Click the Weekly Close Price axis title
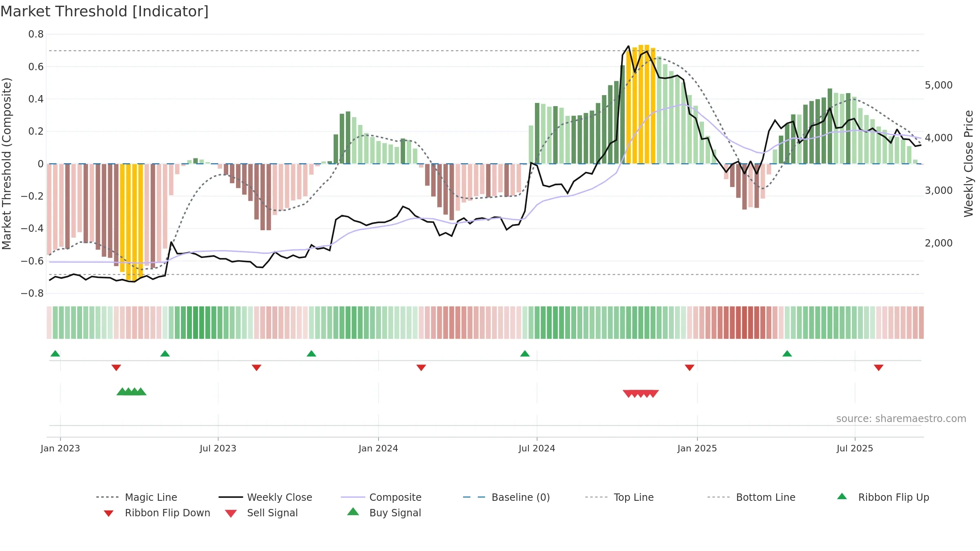 (969, 164)
